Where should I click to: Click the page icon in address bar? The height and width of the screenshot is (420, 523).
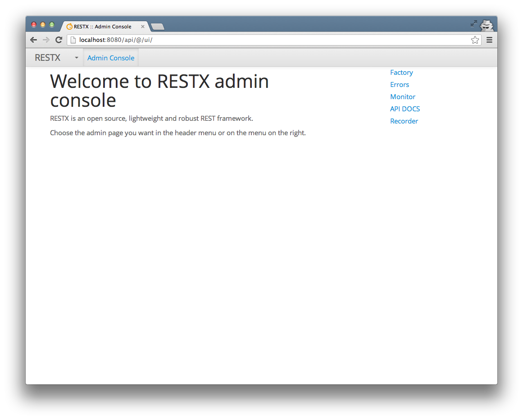coord(73,40)
